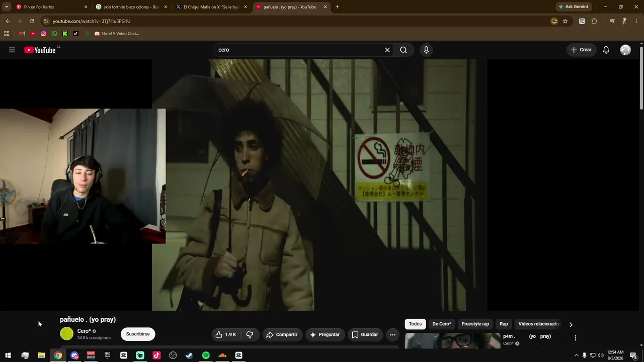Select the Videos relacionados filter chip
The height and width of the screenshot is (362, 644).
pos(539,324)
